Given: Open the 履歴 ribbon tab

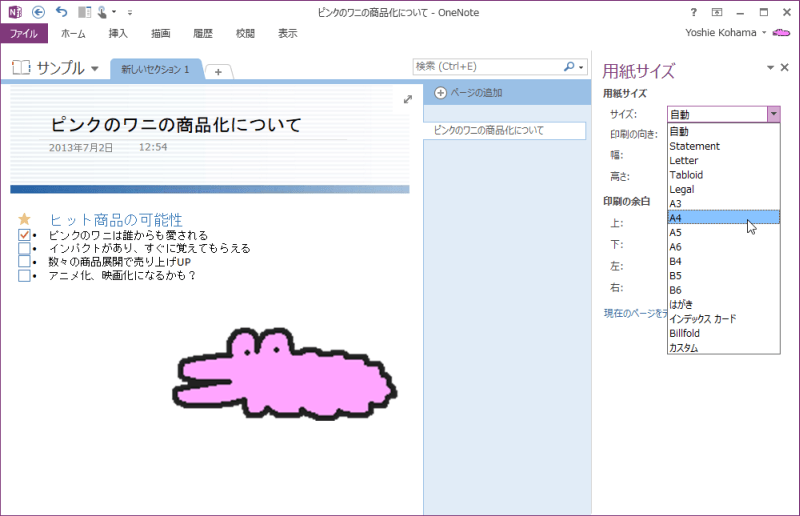Looking at the screenshot, I should (203, 34).
